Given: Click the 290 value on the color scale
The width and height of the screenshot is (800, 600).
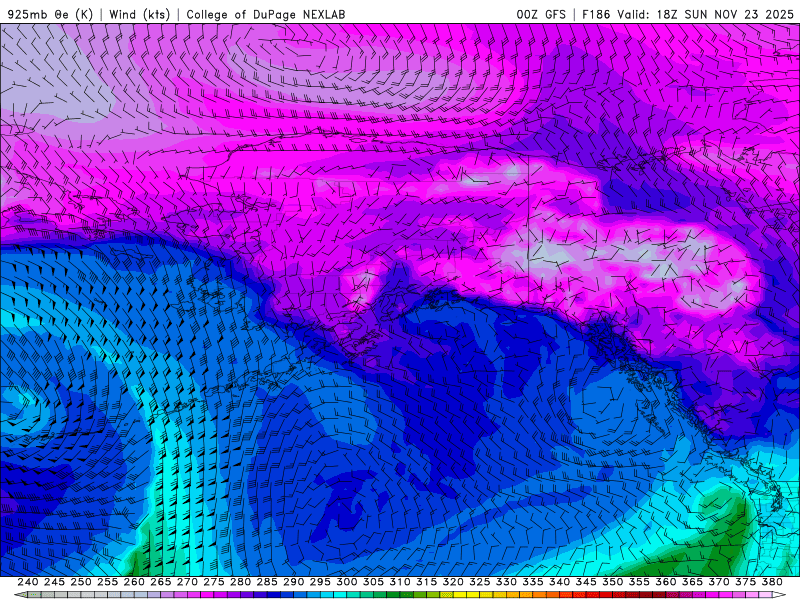Looking at the screenshot, I should click(x=293, y=582).
